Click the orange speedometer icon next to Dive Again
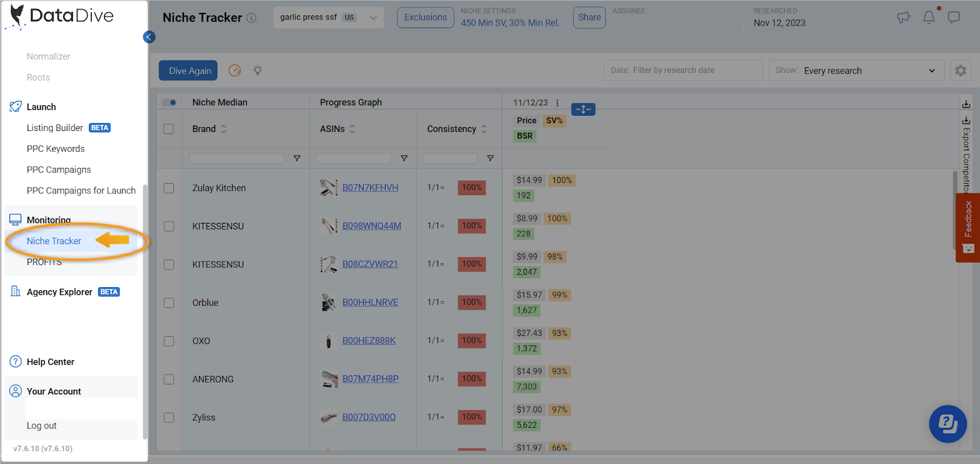 [235, 70]
